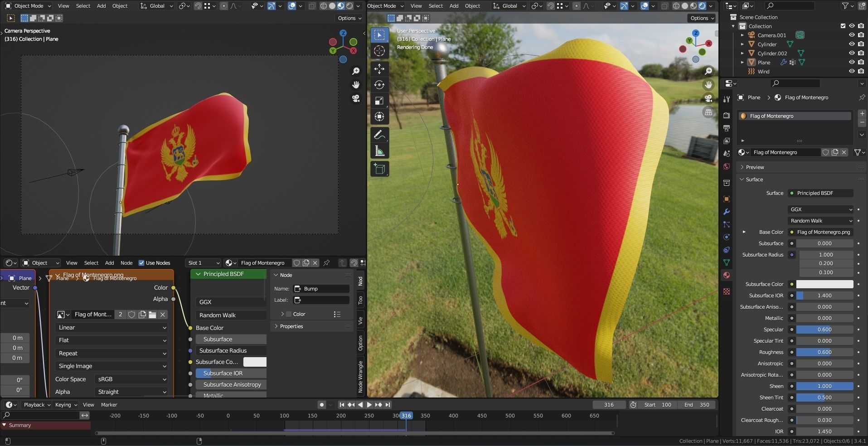Open the Tool properties tab
The image size is (868, 446).
727,99
